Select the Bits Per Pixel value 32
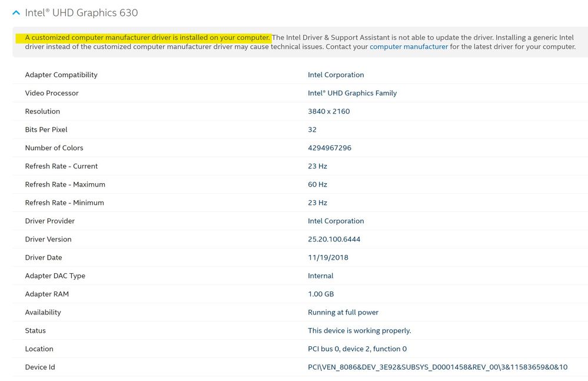This screenshot has width=588, height=381. pyautogui.click(x=313, y=130)
